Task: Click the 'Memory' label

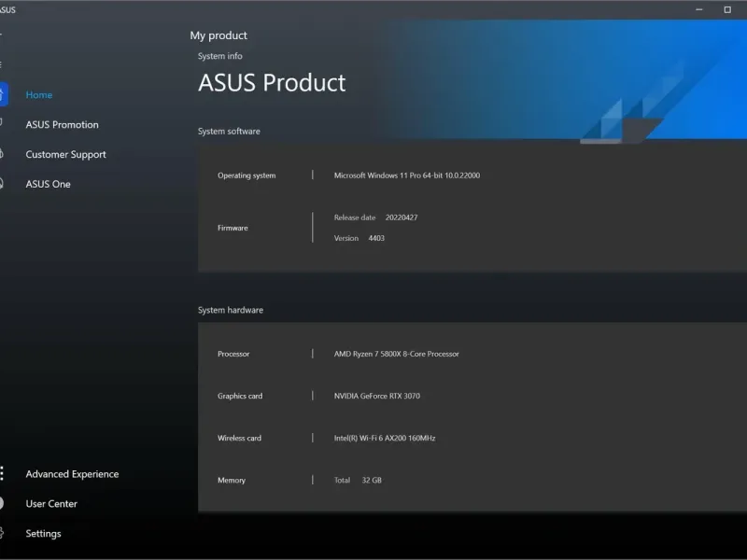Action: click(232, 481)
